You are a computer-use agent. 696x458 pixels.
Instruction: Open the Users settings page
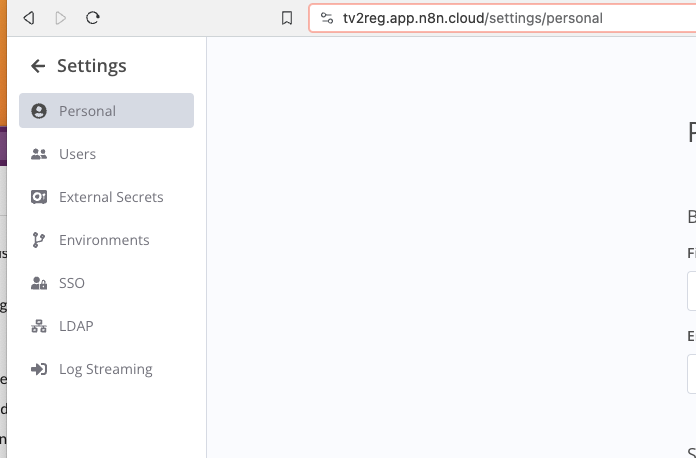[78, 154]
